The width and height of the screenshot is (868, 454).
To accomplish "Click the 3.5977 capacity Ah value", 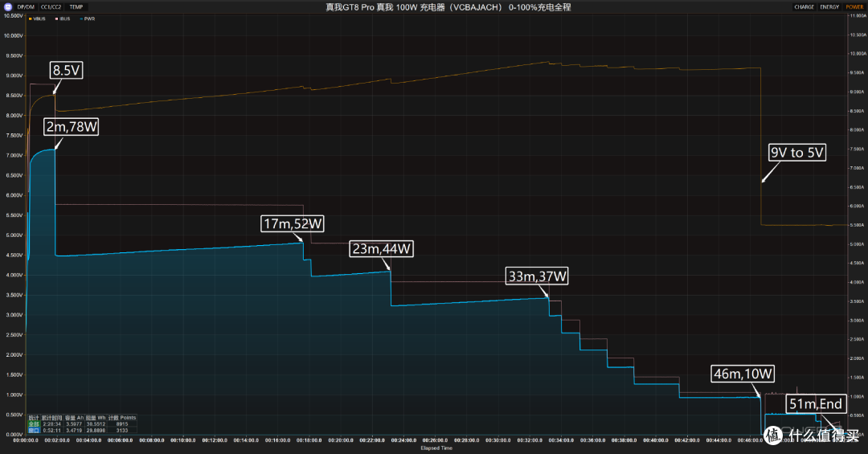I will click(x=74, y=424).
